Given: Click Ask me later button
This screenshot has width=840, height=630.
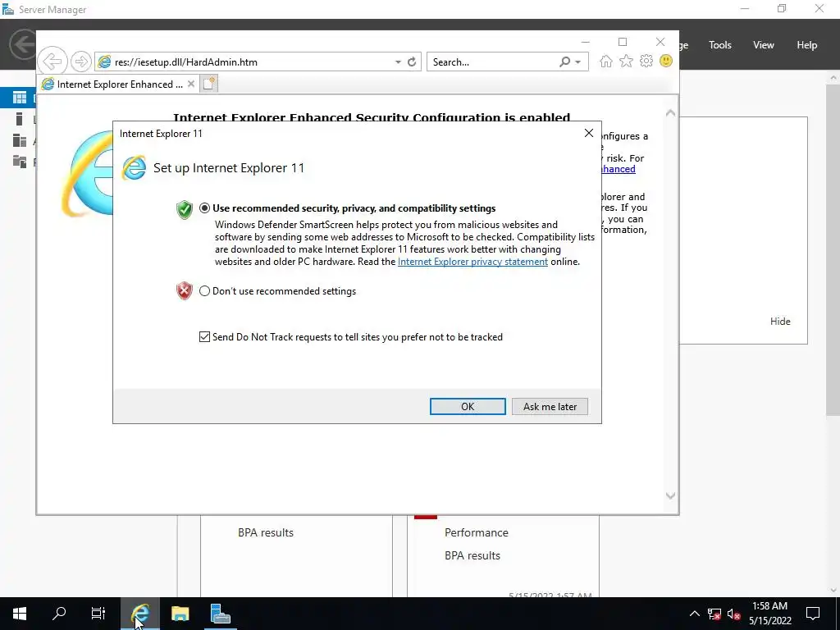Looking at the screenshot, I should (550, 407).
